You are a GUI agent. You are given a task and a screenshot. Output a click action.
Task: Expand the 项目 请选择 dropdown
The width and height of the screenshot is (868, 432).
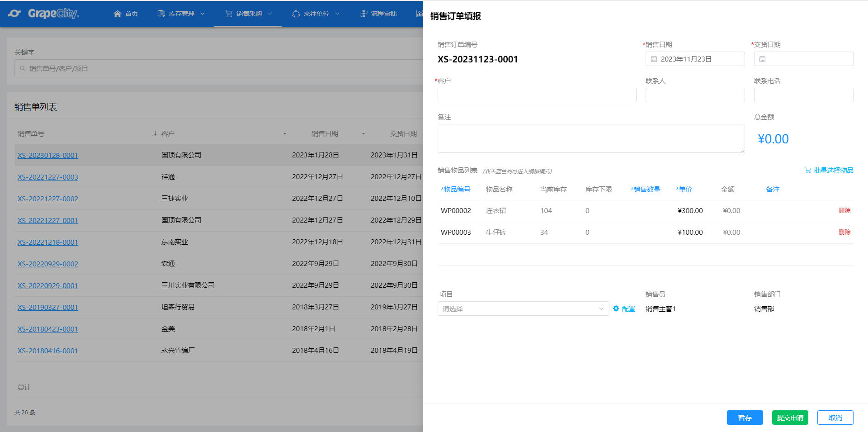[523, 309]
